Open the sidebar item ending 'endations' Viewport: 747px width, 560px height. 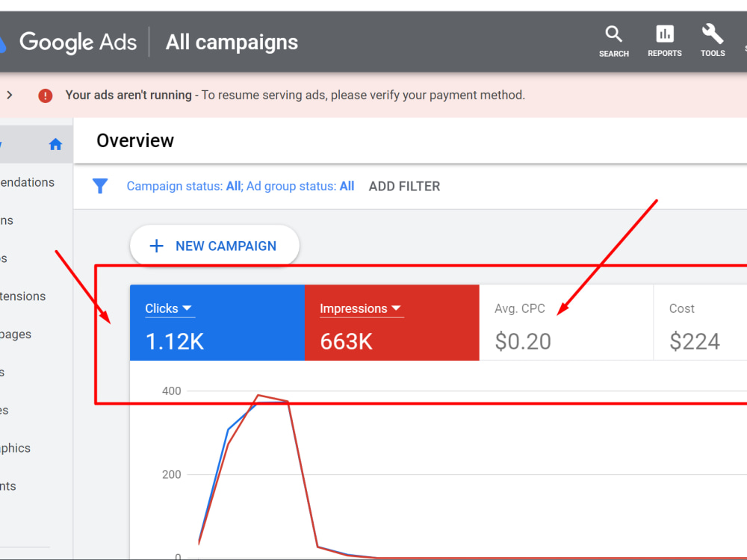coord(27,182)
